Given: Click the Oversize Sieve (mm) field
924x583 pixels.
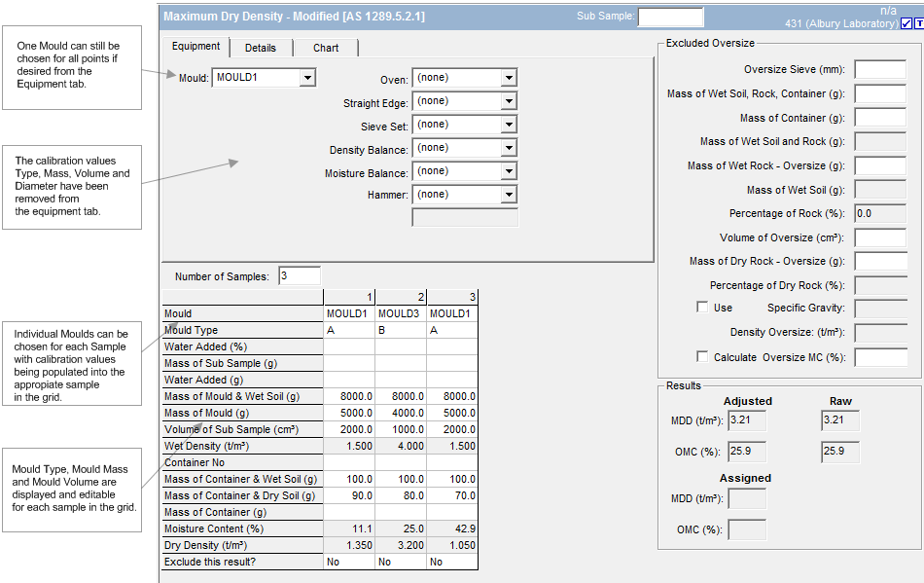Looking at the screenshot, I should tap(880, 69).
